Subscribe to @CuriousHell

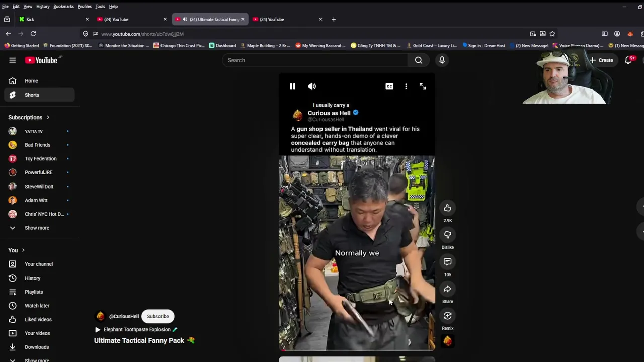pyautogui.click(x=158, y=316)
